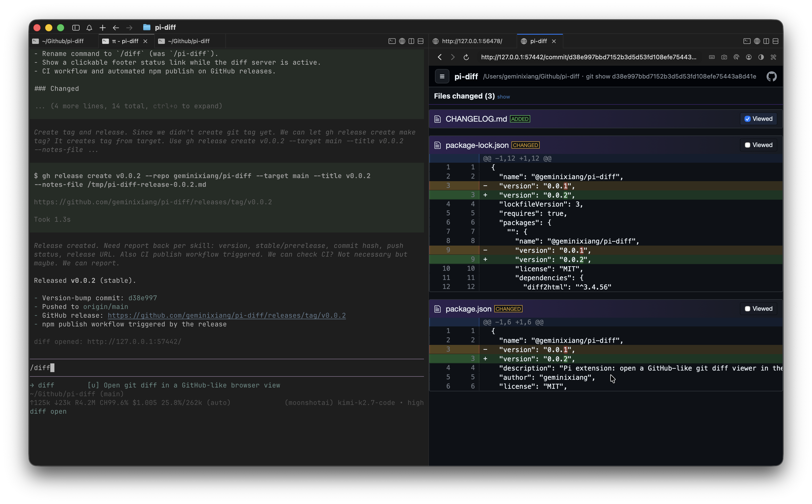Click hunk header @@ -1,6 +1,6 @@
This screenshot has height=504, width=812.
(x=513, y=322)
